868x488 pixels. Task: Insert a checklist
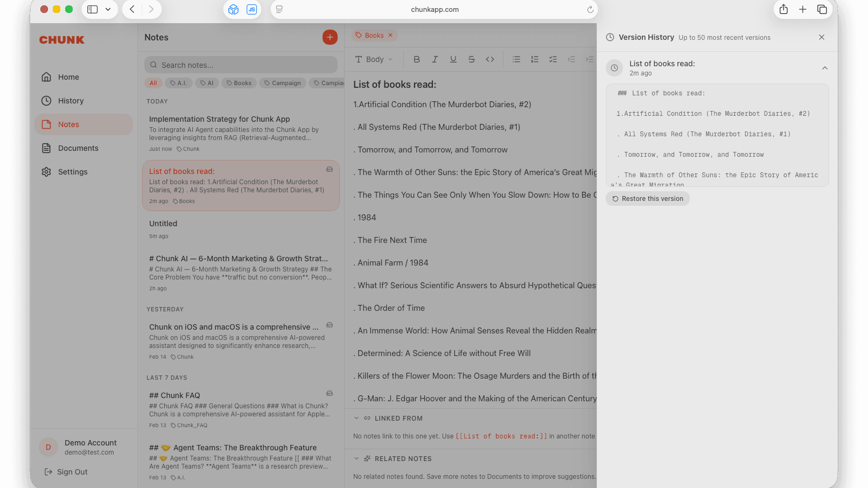(552, 59)
